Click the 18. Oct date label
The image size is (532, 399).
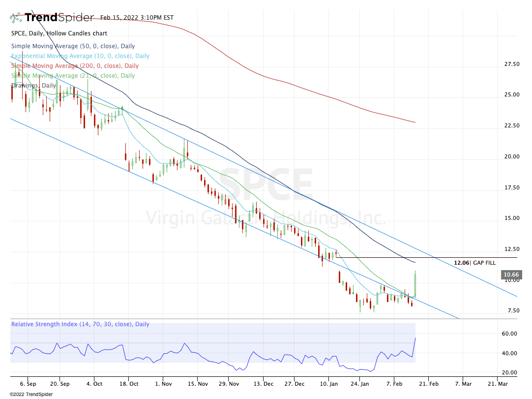pyautogui.click(x=129, y=384)
